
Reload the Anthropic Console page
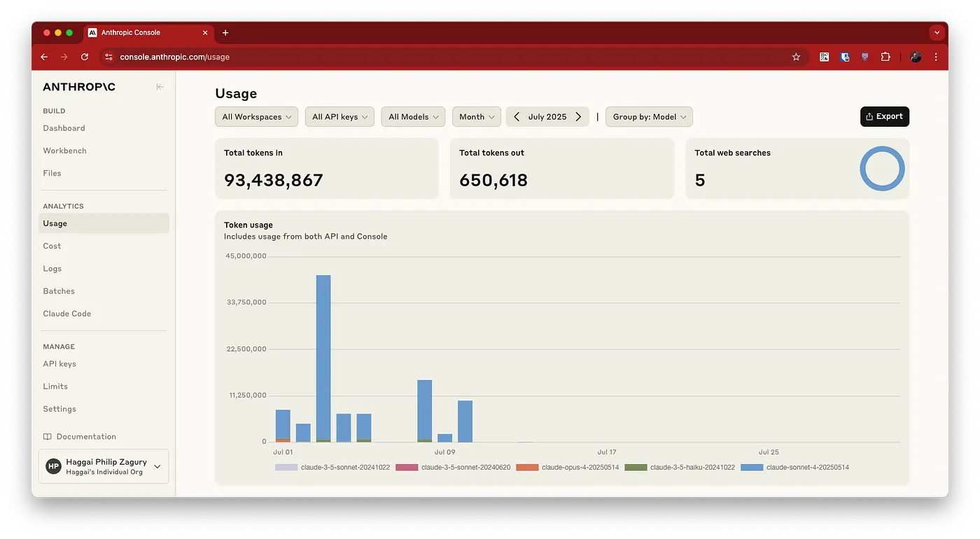(85, 57)
